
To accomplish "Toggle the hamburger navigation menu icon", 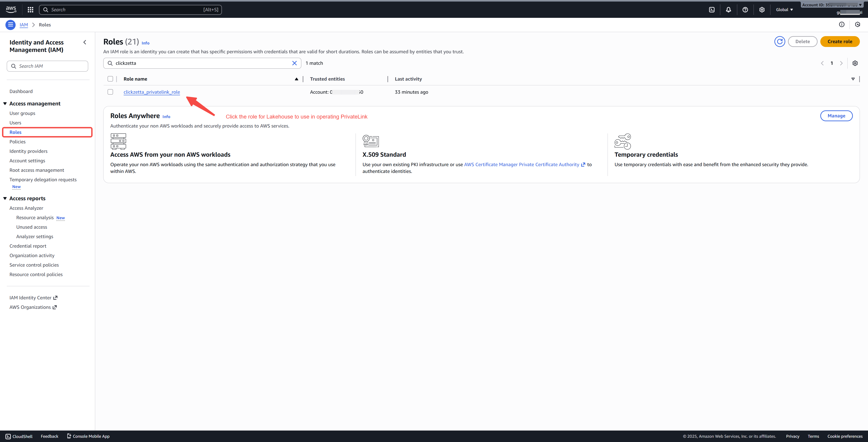I will [10, 25].
